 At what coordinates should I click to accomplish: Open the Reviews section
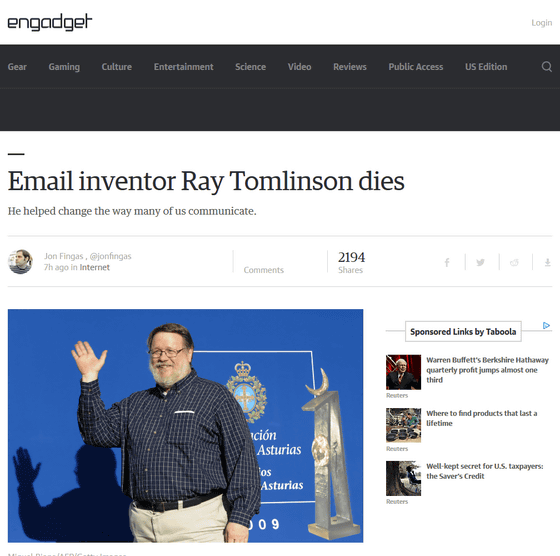[x=350, y=67]
